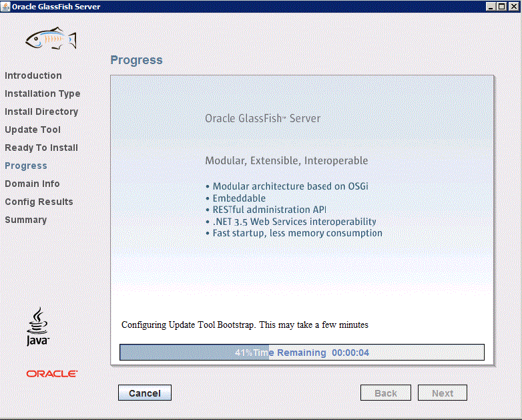
Task: Select the Introduction step in sidebar
Action: click(x=33, y=75)
